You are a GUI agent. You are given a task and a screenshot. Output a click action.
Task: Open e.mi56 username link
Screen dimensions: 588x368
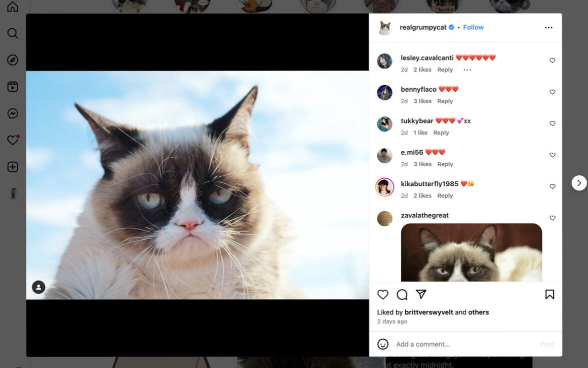[x=412, y=152]
